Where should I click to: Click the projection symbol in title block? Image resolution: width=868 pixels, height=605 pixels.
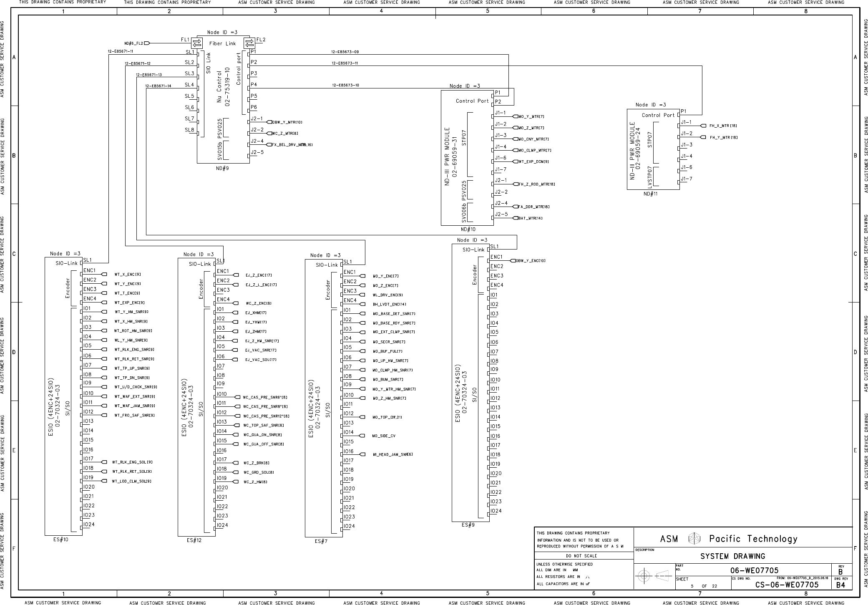pos(654,576)
